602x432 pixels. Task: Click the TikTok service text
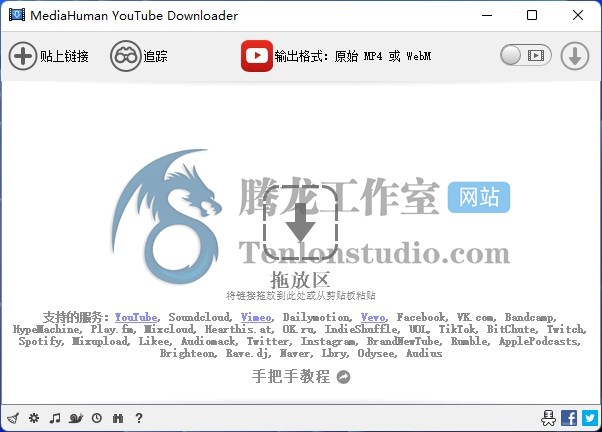tap(458, 329)
